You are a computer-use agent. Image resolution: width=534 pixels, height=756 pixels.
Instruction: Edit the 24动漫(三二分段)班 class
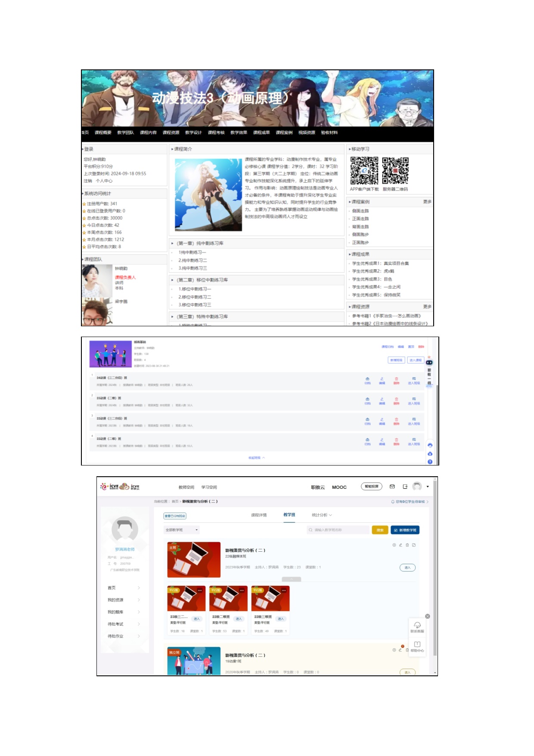382,381
